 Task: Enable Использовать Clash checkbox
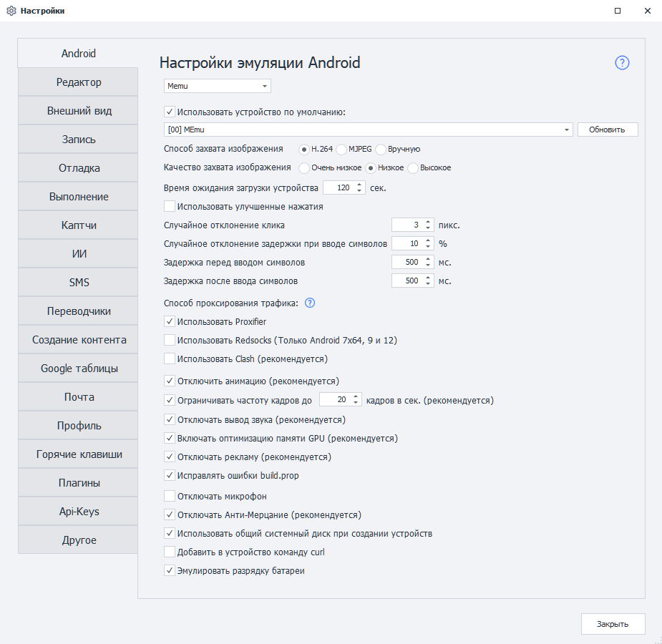pos(170,358)
